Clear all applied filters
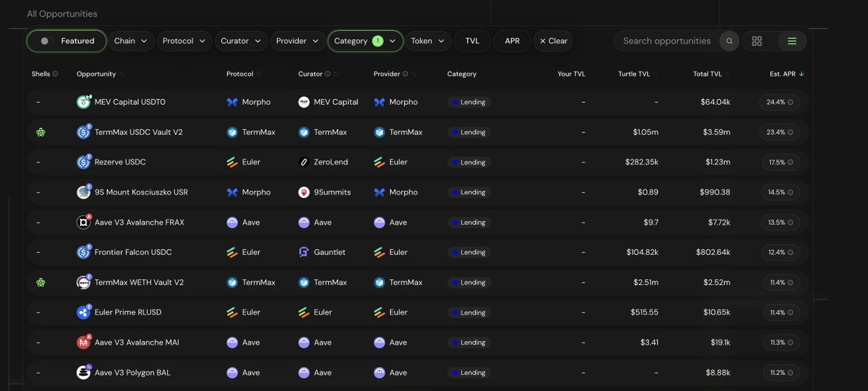 point(553,41)
